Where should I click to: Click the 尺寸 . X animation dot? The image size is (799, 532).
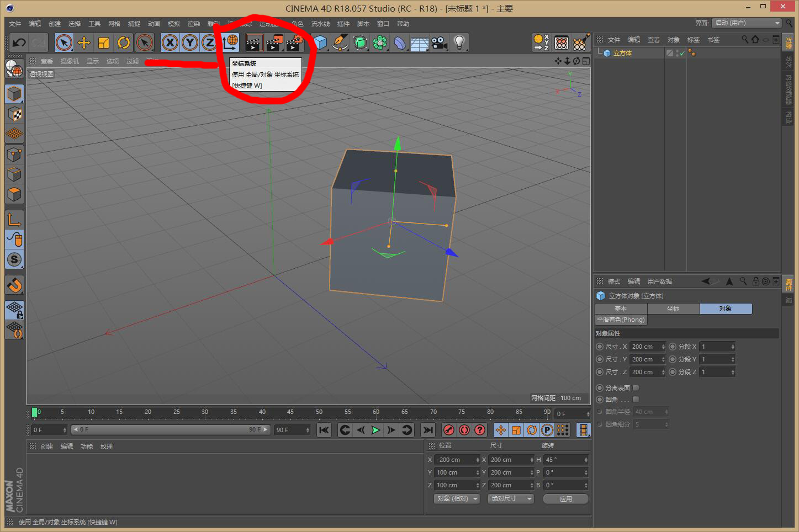pos(600,347)
